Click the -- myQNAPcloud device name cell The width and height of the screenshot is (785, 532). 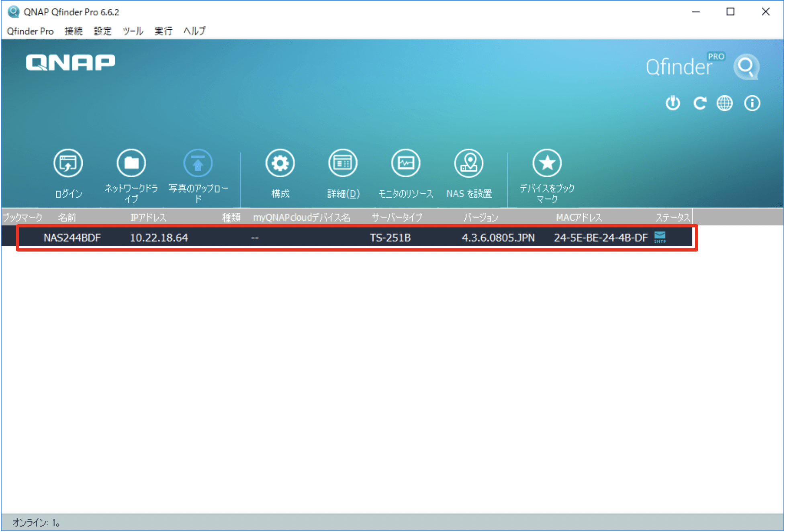coord(255,238)
